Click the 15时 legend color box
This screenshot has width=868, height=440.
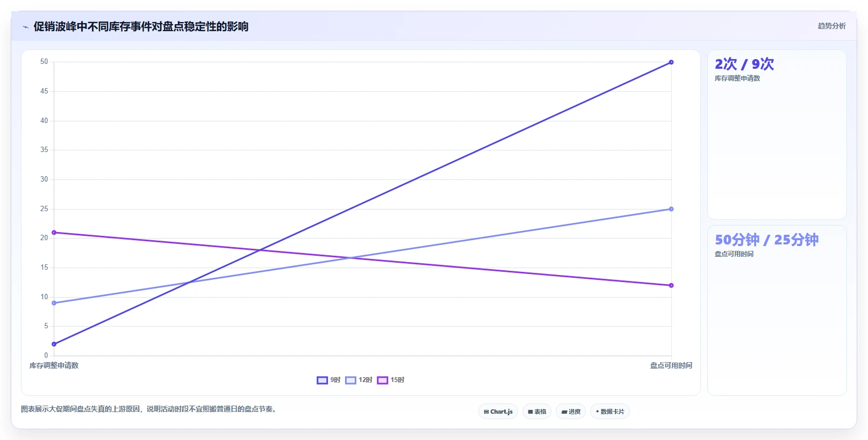point(382,380)
